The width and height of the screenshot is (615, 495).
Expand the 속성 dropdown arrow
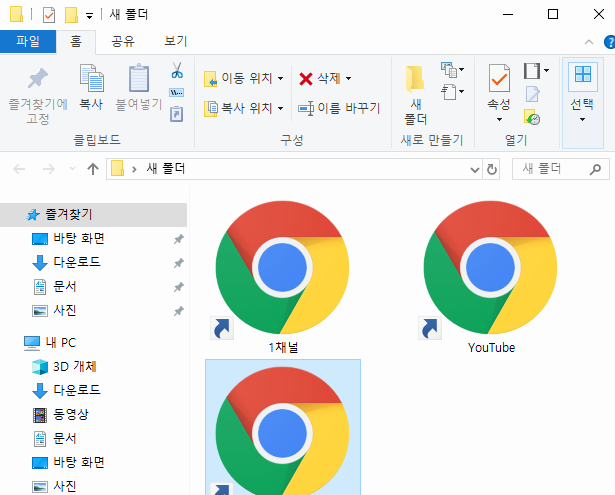(499, 119)
